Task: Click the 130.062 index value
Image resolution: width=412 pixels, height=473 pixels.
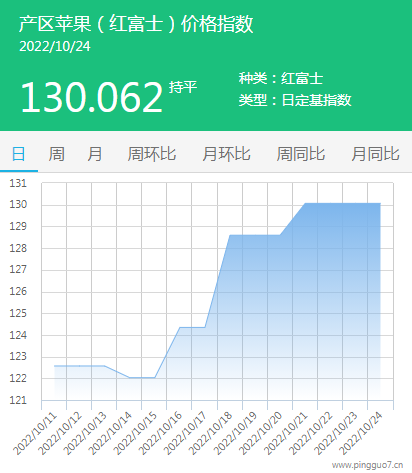Action: pos(92,97)
